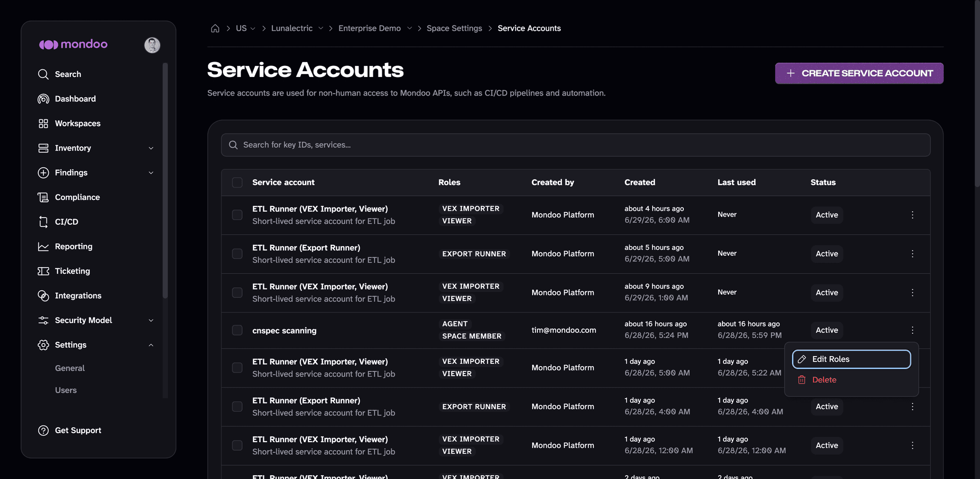Click the cnspec scanning account name
Image resolution: width=980 pixels, height=479 pixels.
coord(284,331)
